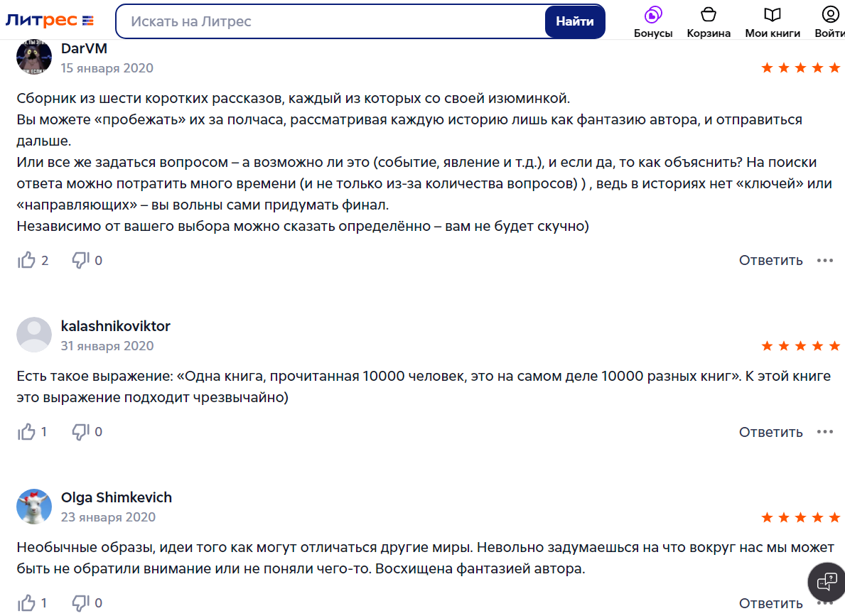Open the chat widget icon in corner
Image resolution: width=845 pixels, height=616 pixels.
click(x=825, y=582)
